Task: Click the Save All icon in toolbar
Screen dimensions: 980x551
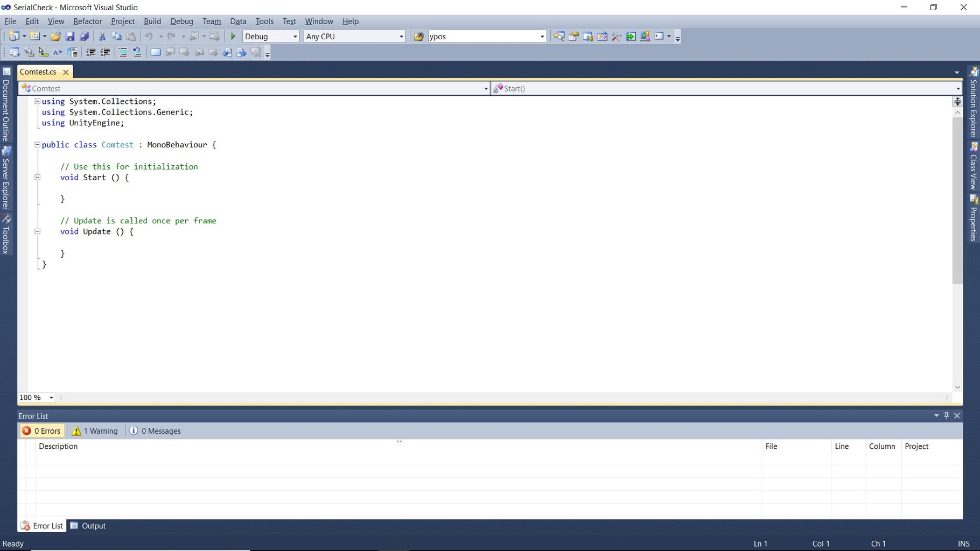Action: (x=84, y=36)
